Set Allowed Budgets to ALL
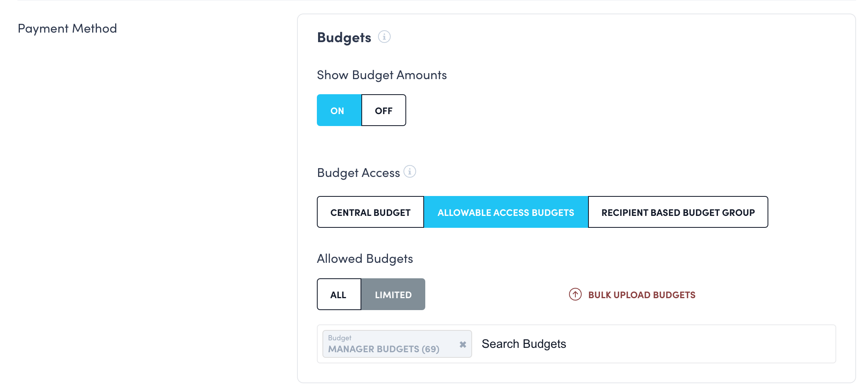Screen dimensions: 868x392 [339, 295]
